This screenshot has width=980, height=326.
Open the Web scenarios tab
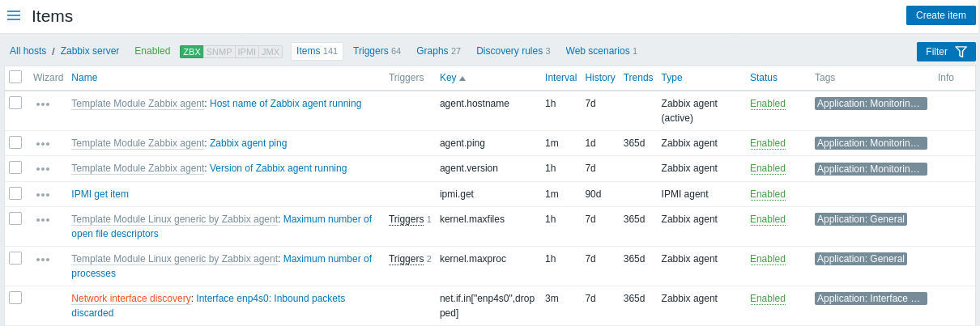(x=601, y=51)
